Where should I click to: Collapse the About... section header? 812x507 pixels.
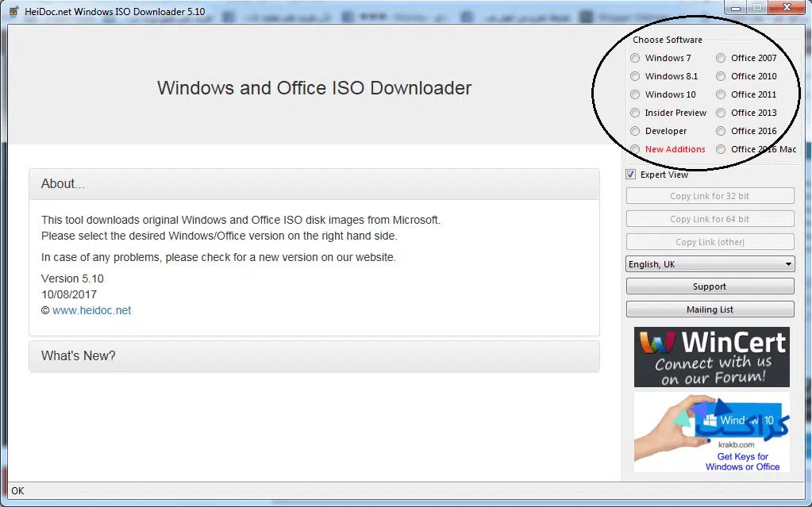pyautogui.click(x=314, y=184)
